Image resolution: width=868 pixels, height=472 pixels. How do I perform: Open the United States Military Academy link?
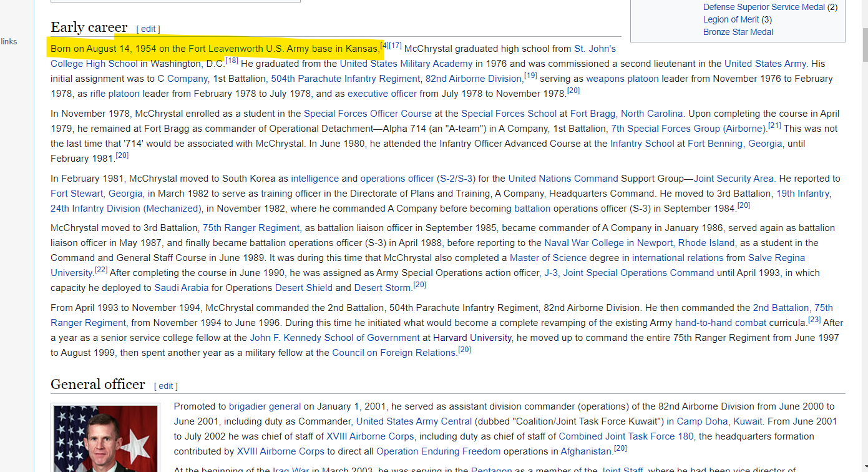[406, 64]
